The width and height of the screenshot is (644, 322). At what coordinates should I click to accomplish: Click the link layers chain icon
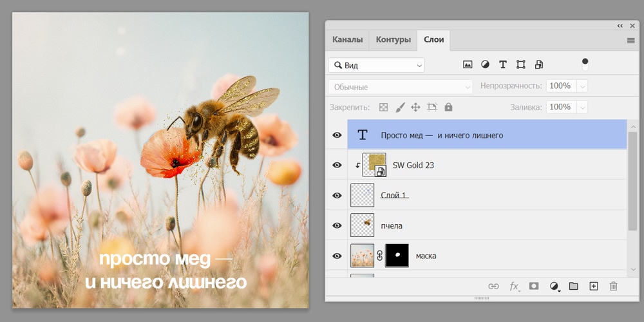tap(494, 286)
